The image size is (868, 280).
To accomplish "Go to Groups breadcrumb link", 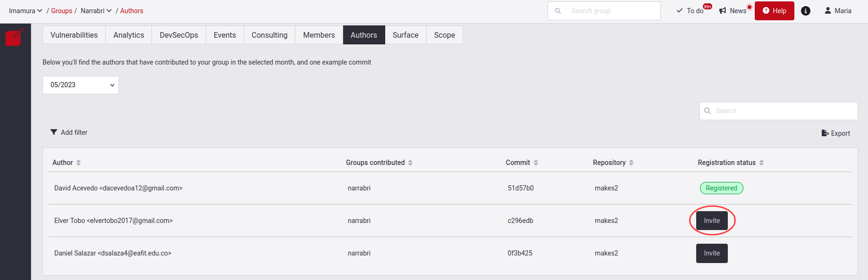I will pyautogui.click(x=61, y=11).
